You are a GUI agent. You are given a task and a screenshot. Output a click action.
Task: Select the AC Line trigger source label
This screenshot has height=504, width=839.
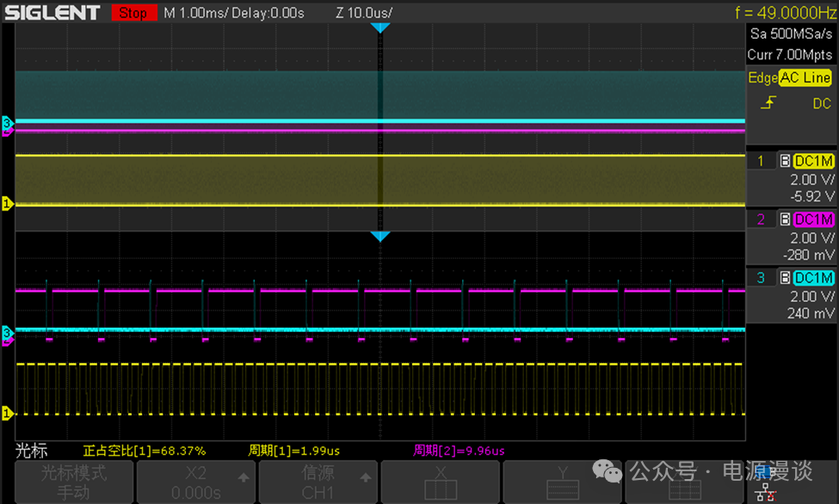coord(805,77)
